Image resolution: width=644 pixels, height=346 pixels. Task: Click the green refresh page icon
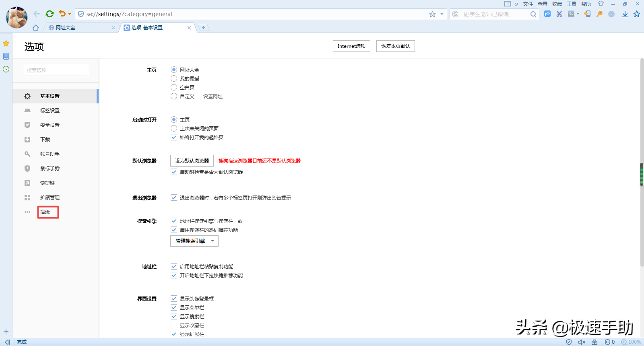(50, 14)
